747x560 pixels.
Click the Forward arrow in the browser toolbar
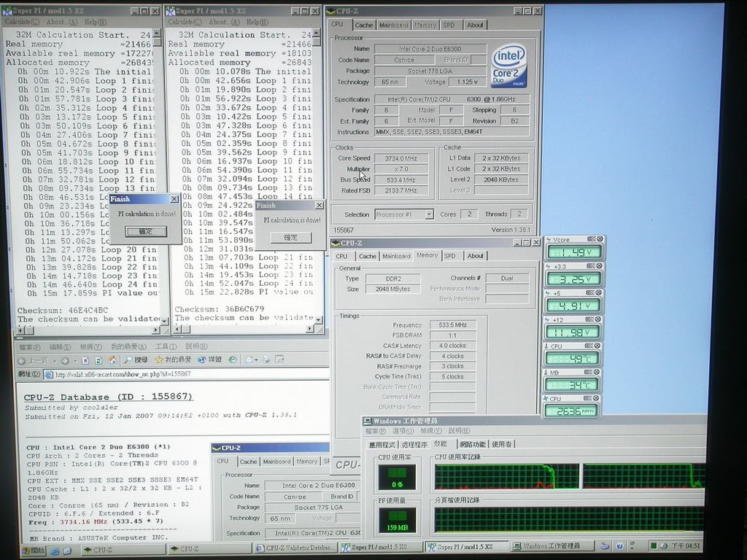tap(65, 360)
